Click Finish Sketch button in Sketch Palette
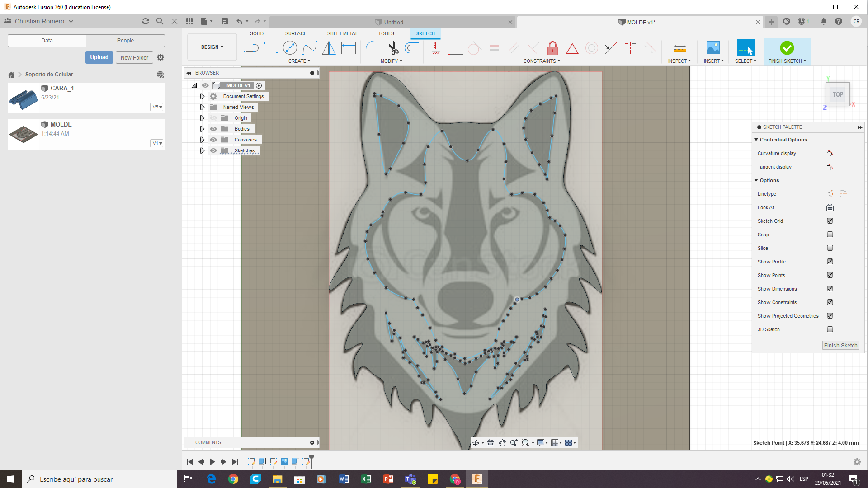Viewport: 868px width, 488px height. point(840,345)
